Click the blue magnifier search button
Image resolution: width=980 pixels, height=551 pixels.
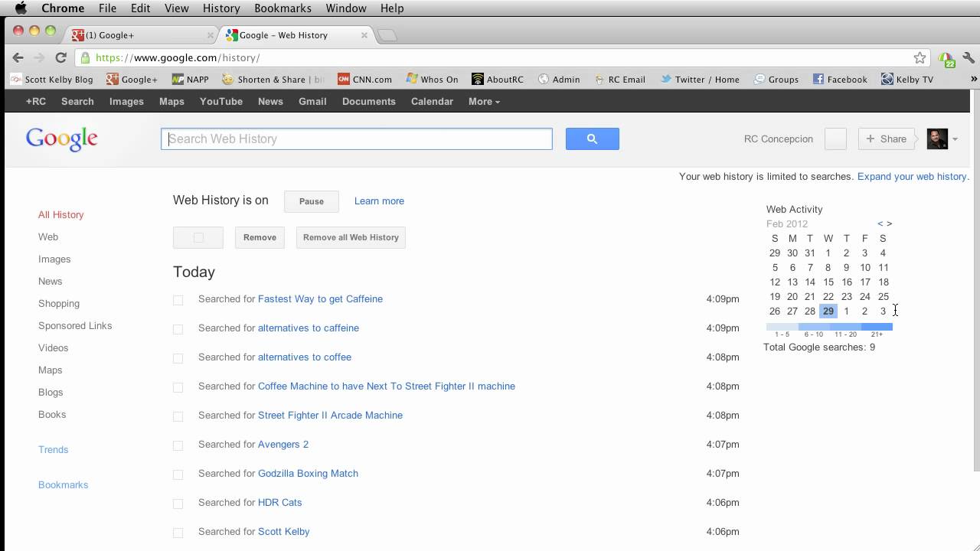[592, 139]
